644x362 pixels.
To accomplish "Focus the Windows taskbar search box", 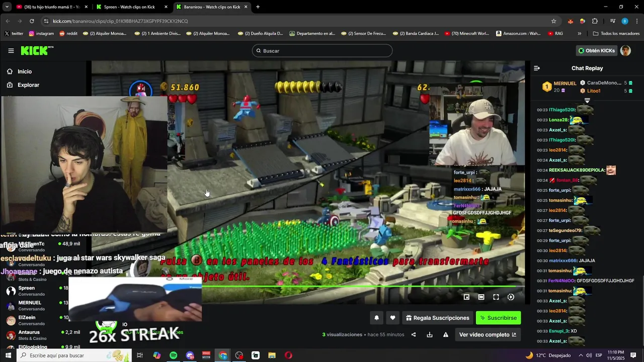I will pyautogui.click(x=74, y=355).
